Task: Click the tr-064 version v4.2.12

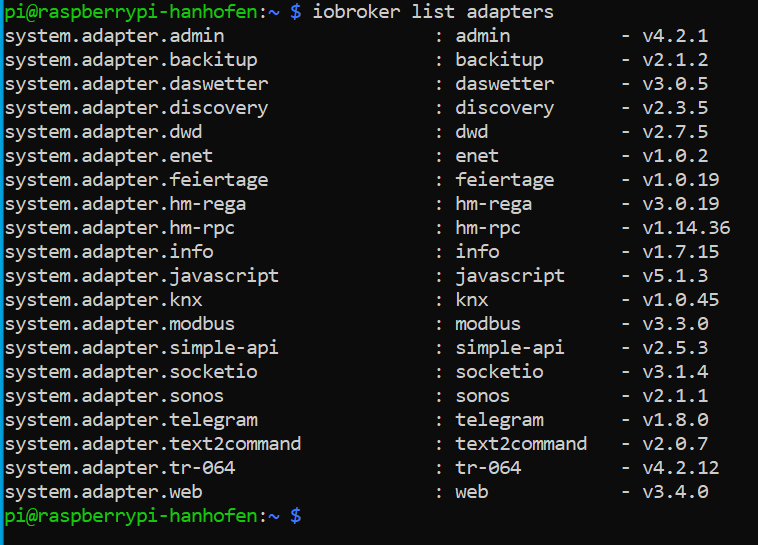Action: point(681,468)
